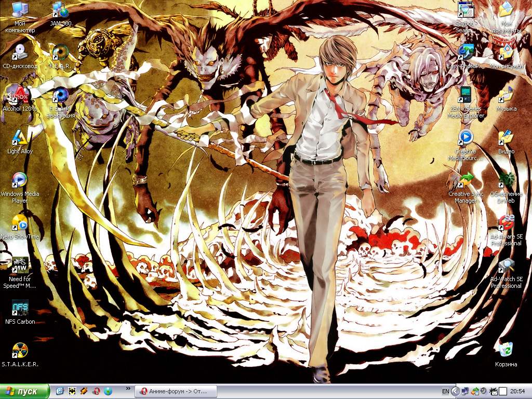Select the Ad-Watch SE Professional icon
532x399 pixels.
coord(506,273)
